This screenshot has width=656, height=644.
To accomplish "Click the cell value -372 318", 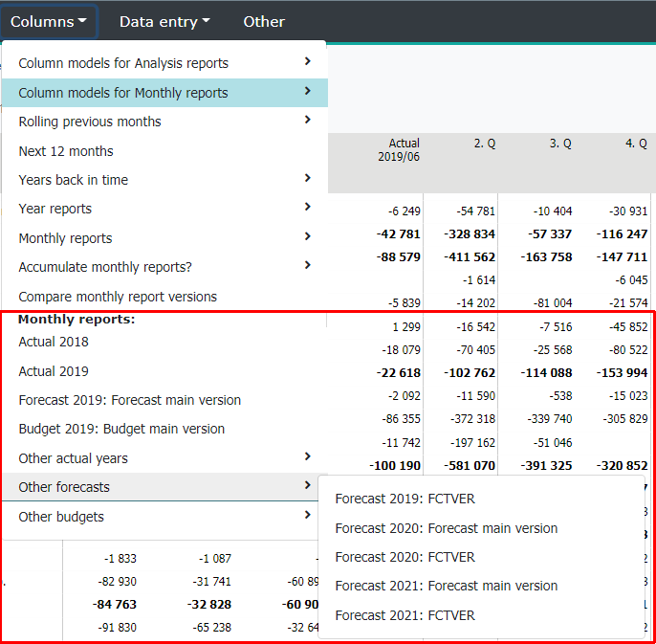I will point(472,418).
